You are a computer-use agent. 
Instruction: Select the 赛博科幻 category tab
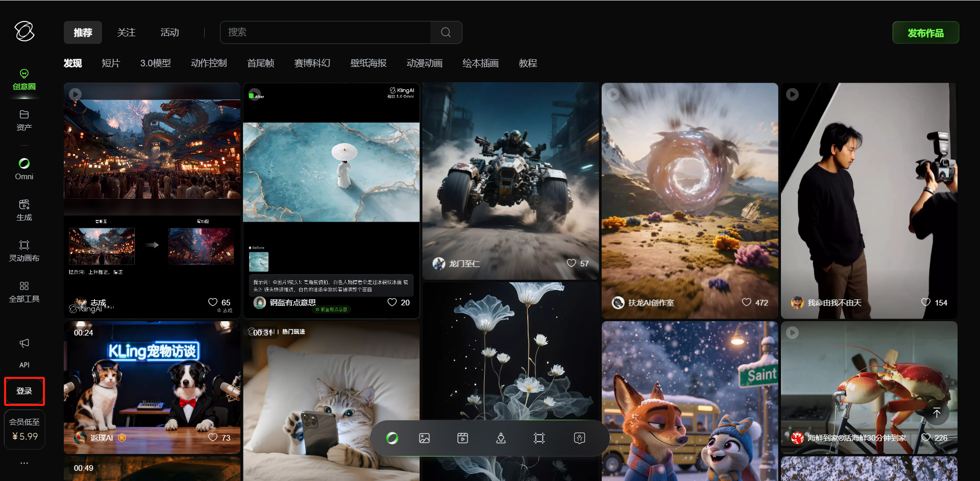click(312, 63)
